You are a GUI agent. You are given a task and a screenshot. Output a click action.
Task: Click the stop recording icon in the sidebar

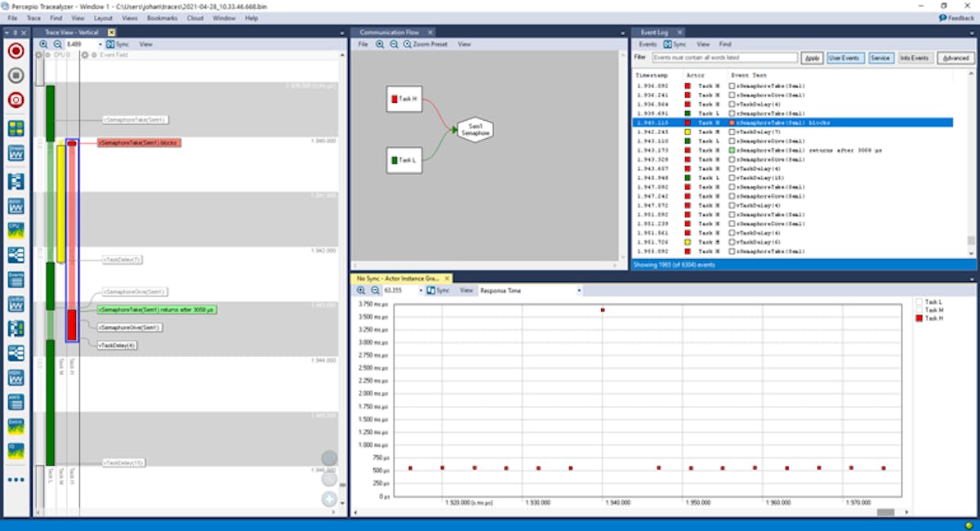point(15,76)
